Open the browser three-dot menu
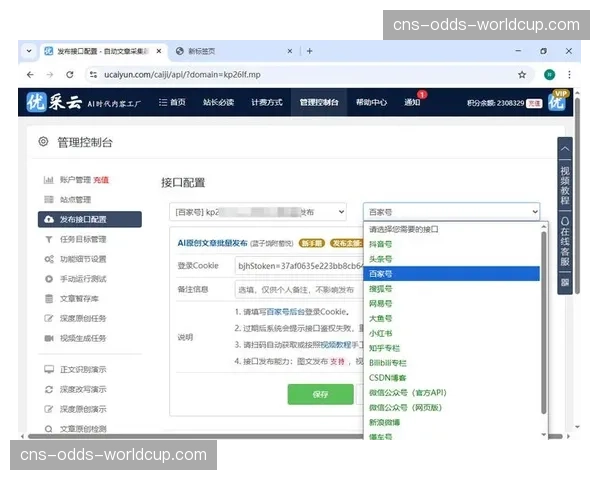 tap(569, 75)
